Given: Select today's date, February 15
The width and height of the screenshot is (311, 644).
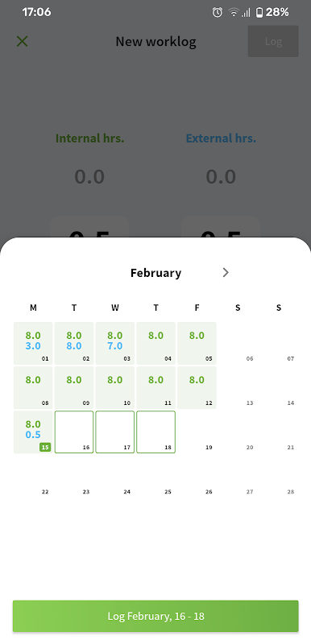Looking at the screenshot, I should (33, 432).
